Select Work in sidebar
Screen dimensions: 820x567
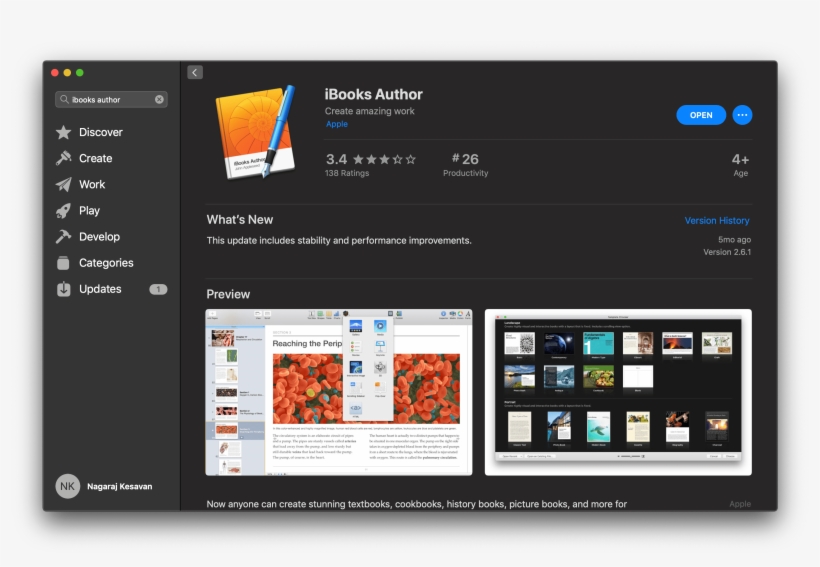click(x=92, y=185)
